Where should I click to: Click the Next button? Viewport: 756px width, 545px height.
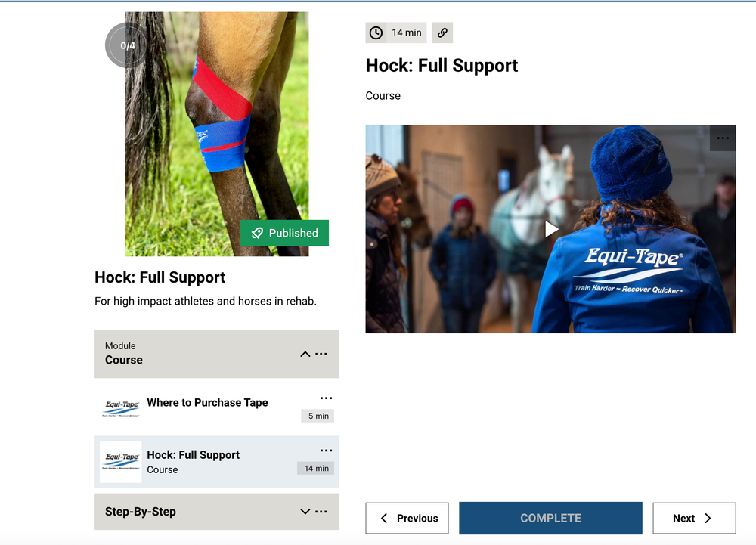tap(693, 518)
